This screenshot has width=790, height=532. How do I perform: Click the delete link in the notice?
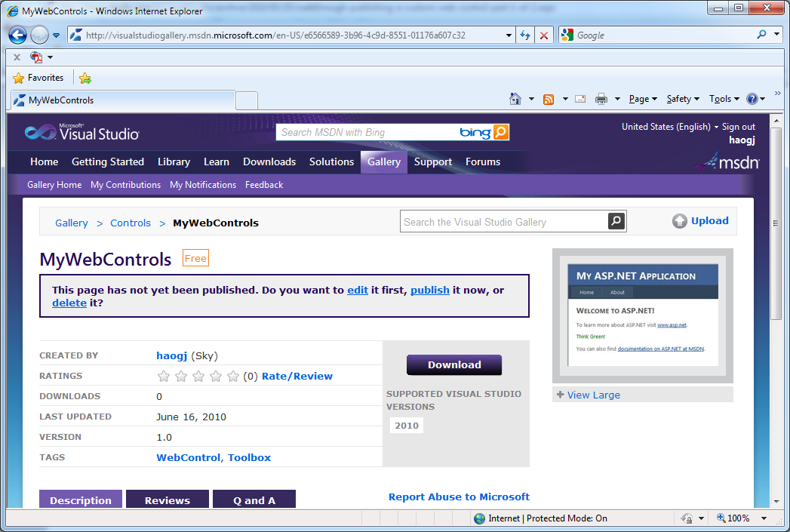69,303
